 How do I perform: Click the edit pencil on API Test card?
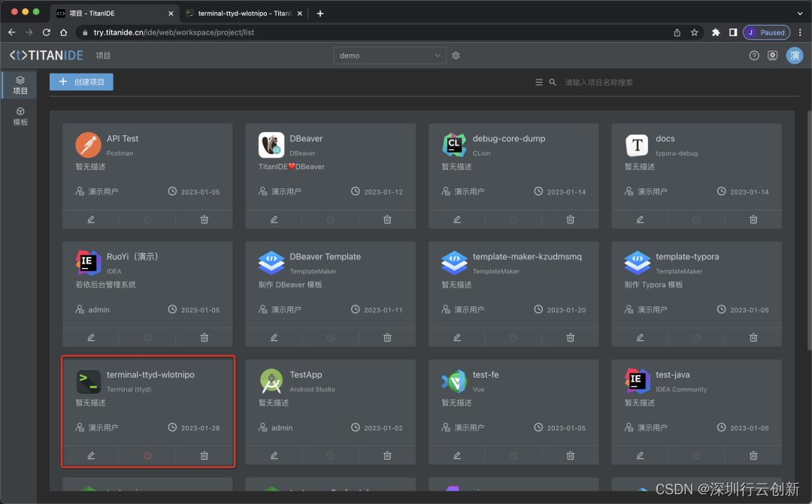91,219
